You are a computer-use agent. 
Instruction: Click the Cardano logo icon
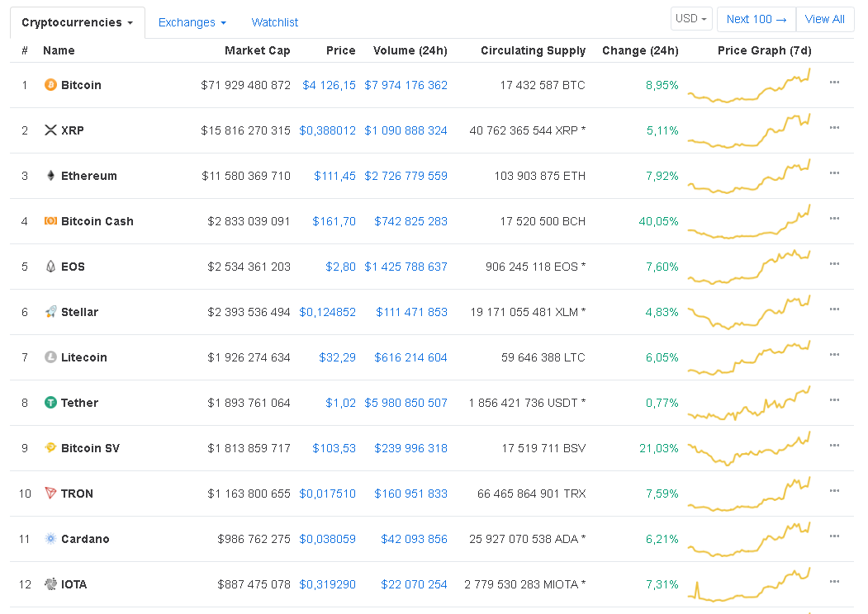point(50,539)
